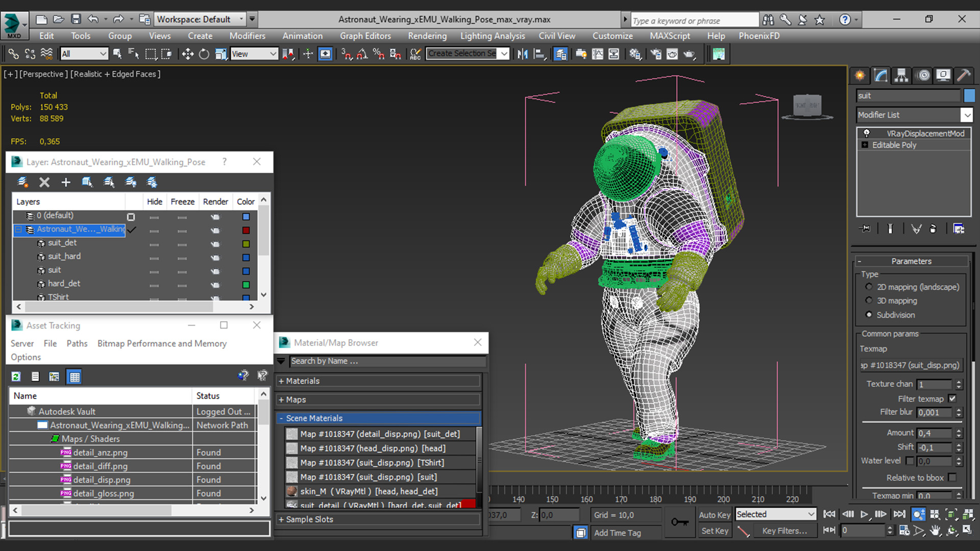Expand the Maps group in browser

(379, 399)
